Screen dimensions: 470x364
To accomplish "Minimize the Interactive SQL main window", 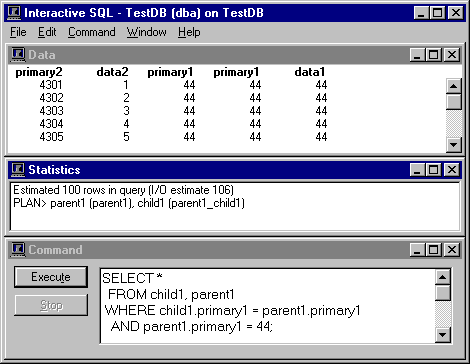I will 421,13.
